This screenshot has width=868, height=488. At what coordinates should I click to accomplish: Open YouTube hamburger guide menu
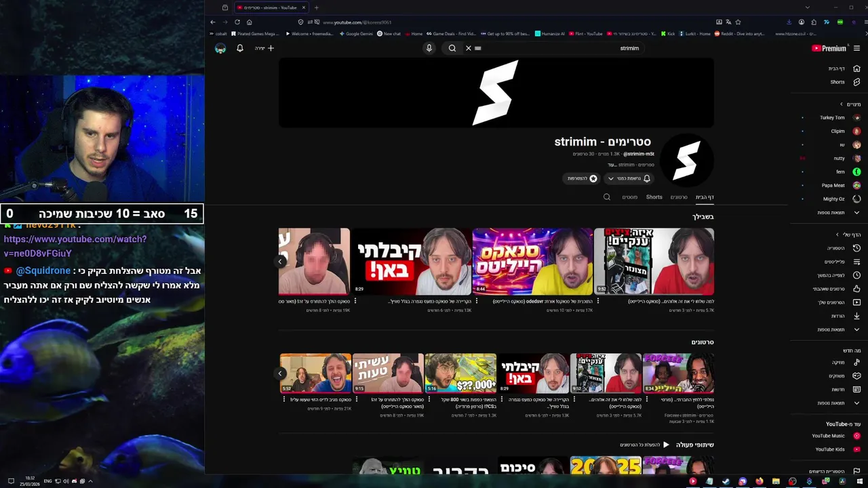856,48
